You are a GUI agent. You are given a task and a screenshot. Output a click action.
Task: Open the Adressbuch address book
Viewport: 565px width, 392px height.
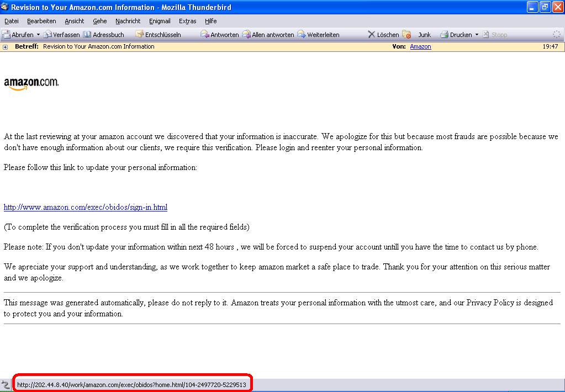click(103, 35)
